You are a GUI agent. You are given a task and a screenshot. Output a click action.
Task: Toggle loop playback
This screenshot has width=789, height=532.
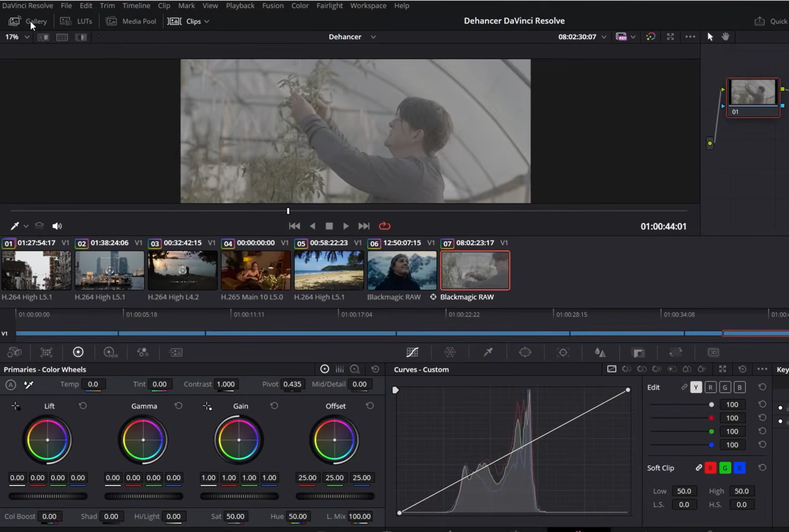[385, 226]
